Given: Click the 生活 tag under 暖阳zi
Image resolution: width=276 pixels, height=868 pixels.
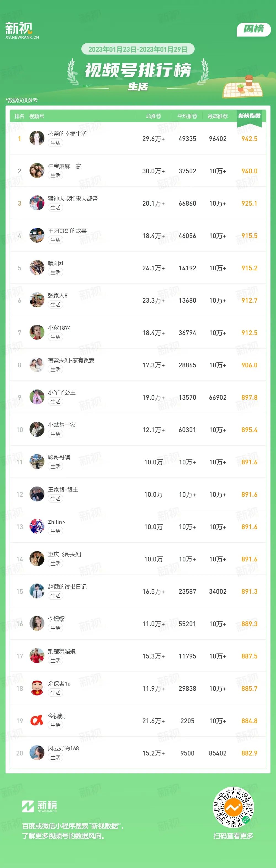Looking at the screenshot, I should (55, 272).
